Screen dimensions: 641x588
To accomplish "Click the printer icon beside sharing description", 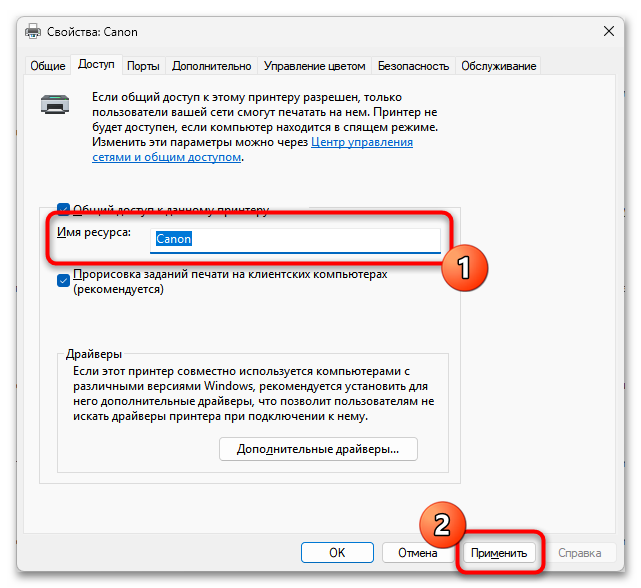I will click(x=55, y=104).
